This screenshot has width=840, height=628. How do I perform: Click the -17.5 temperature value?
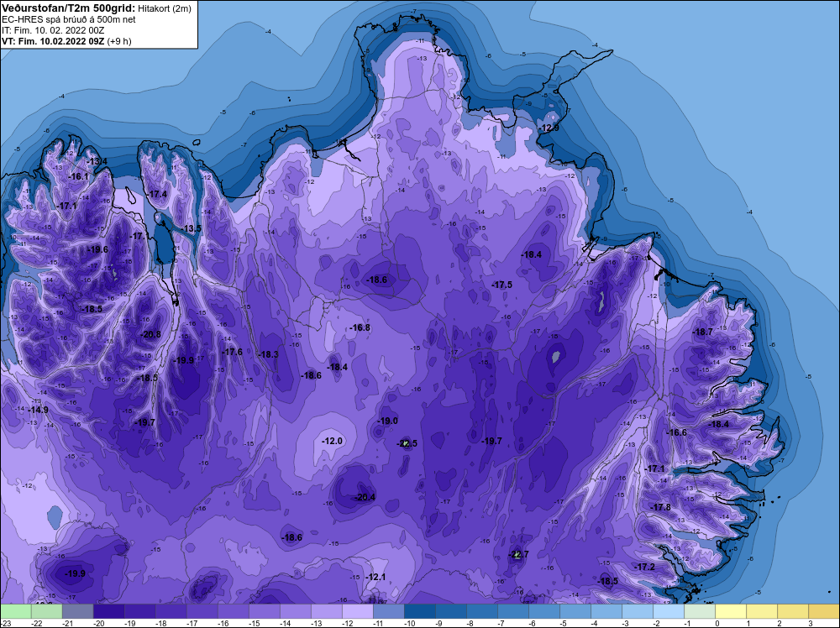(501, 285)
